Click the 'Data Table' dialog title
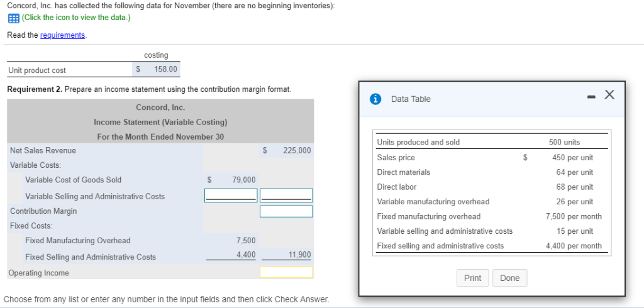Image resolution: width=644 pixels, height=308 pixels. [411, 99]
